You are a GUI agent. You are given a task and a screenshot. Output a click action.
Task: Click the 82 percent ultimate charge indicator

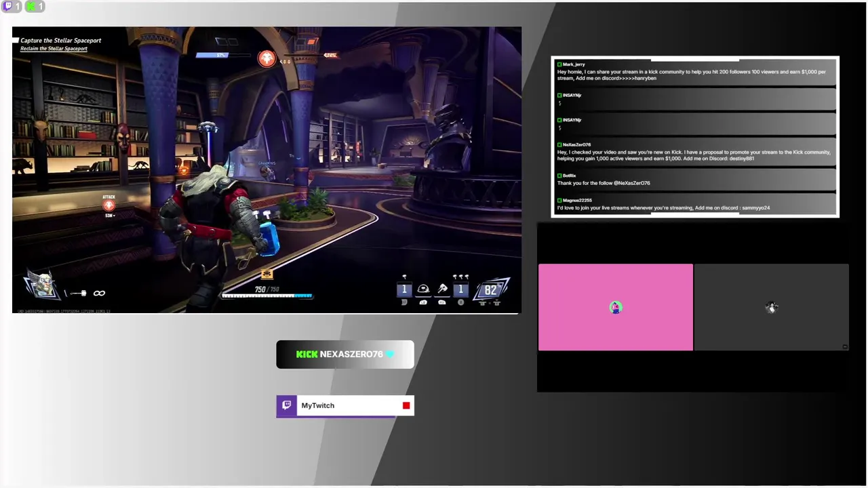[491, 290]
